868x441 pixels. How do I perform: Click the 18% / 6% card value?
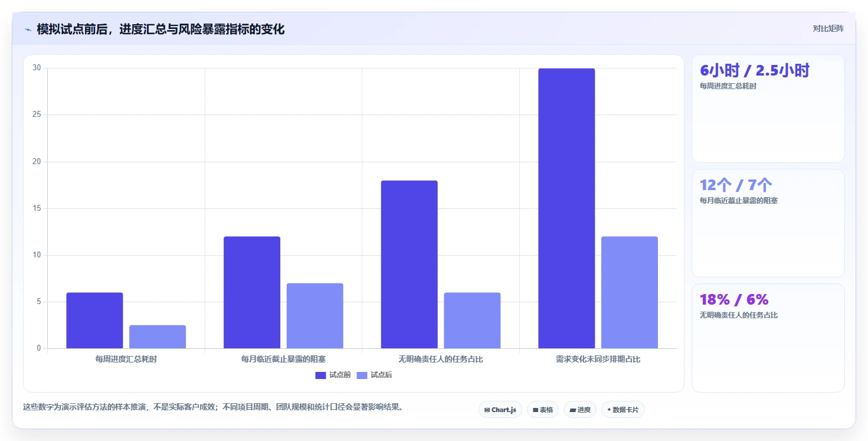(x=734, y=299)
